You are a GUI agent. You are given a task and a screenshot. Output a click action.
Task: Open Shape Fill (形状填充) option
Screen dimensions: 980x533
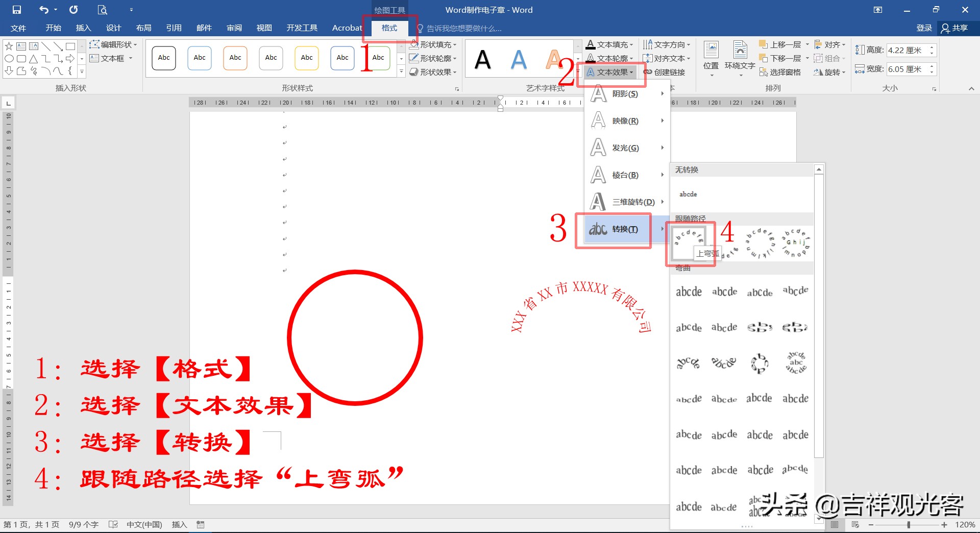click(x=433, y=44)
